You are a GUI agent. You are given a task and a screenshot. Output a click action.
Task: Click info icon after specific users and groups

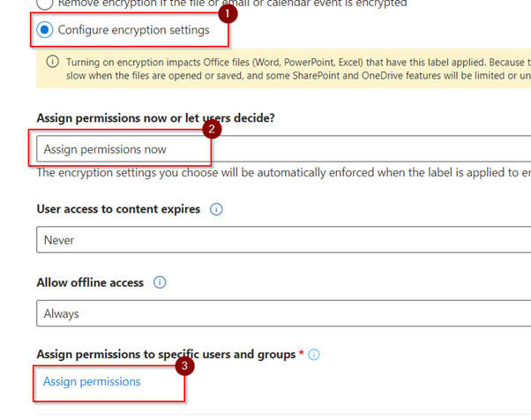(314, 355)
